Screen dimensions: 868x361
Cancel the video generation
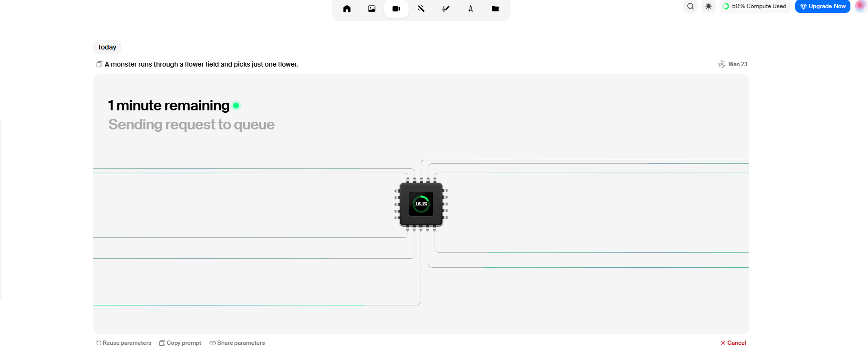click(733, 343)
